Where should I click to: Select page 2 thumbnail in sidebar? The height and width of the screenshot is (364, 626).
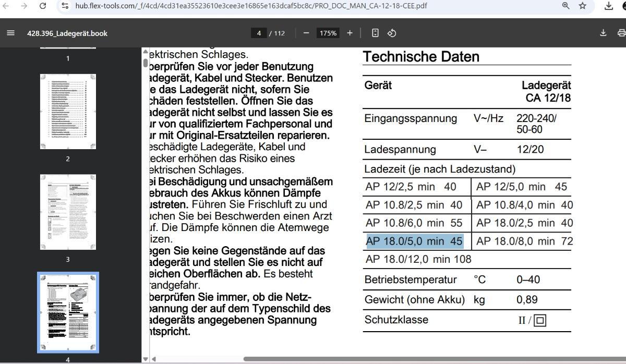(x=68, y=112)
